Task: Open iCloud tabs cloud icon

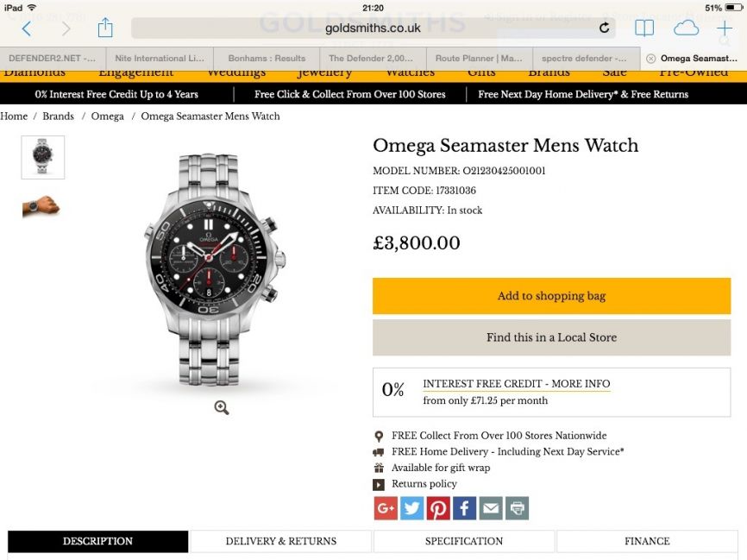Action: point(686,28)
